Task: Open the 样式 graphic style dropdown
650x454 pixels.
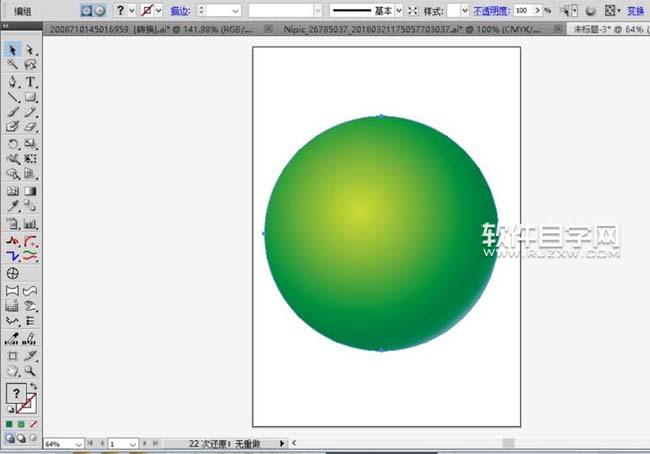Action: click(465, 11)
